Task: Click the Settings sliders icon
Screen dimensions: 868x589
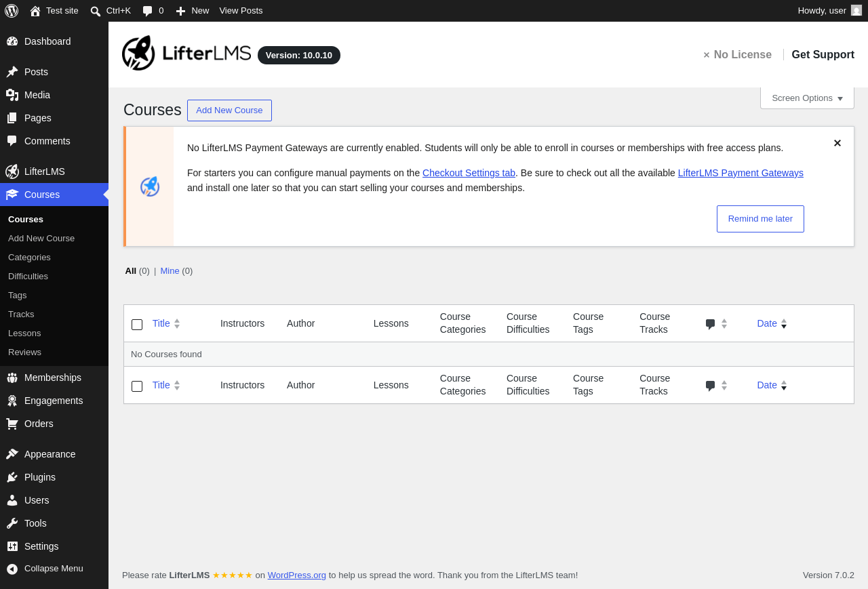Action: pos(12,546)
